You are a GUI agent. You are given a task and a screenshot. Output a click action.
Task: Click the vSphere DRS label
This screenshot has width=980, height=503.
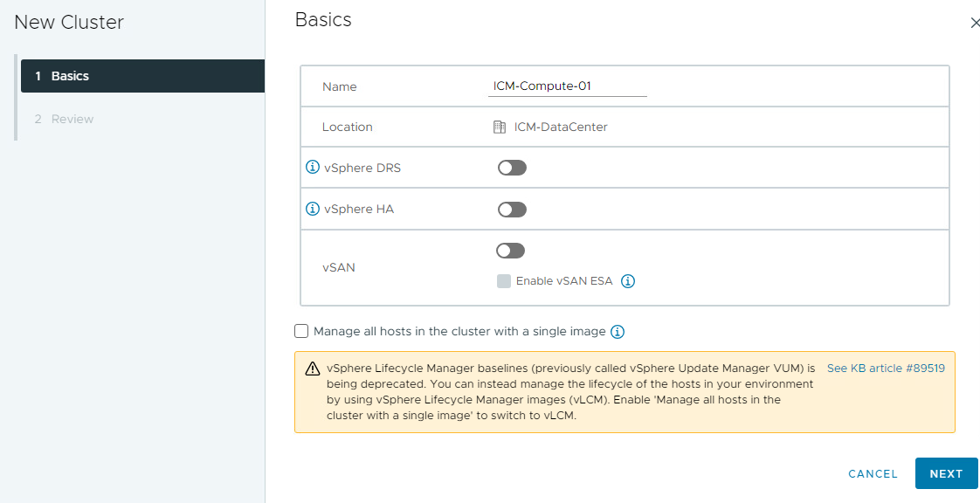[x=362, y=168]
